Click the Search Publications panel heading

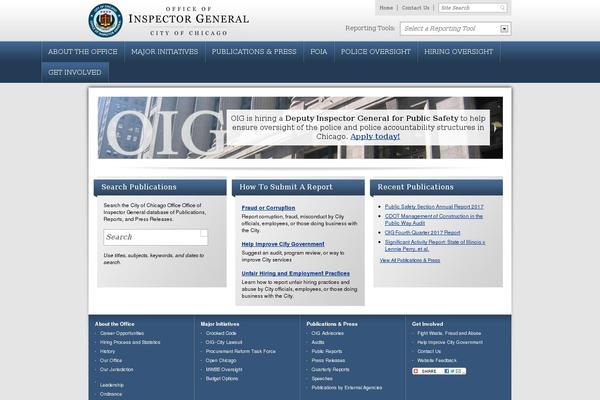tap(139, 187)
